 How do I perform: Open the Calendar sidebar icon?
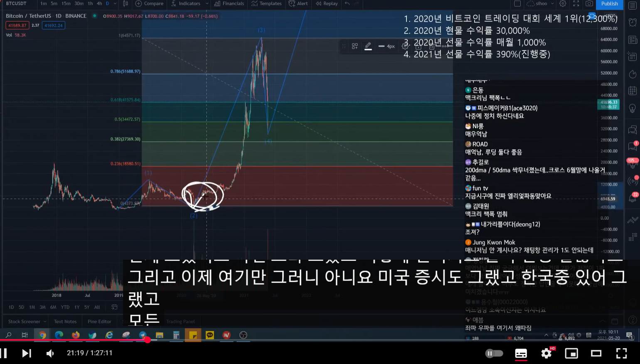633,91
